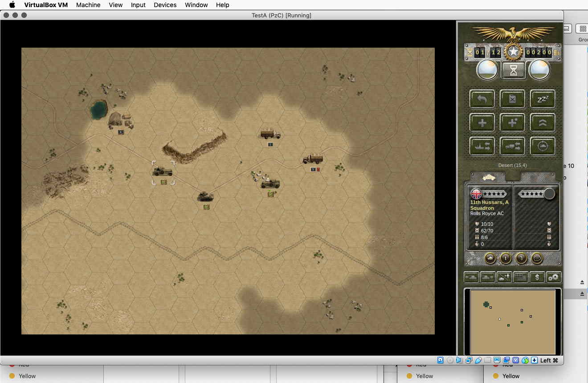
Task: Click the V virtualization indicator in VM status bar
Action: point(516,360)
